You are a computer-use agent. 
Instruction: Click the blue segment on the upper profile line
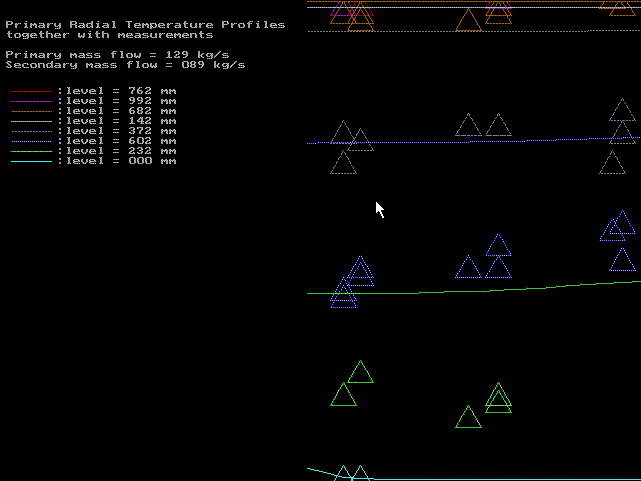[x=541, y=140]
